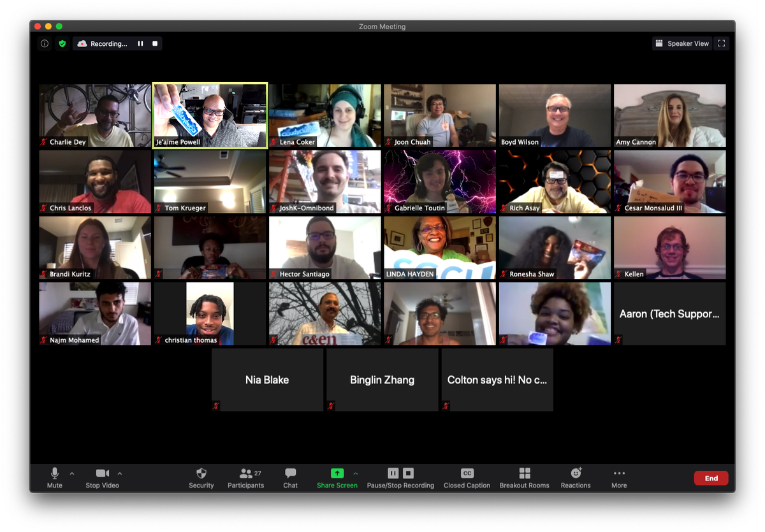Click muted mic icon on Binglin Zhang
This screenshot has width=765, height=532.
331,405
